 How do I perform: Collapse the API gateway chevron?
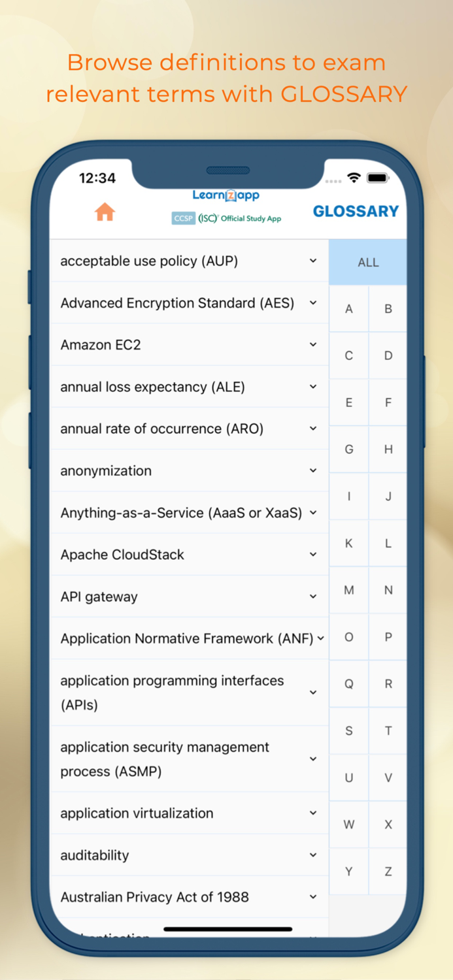click(312, 596)
